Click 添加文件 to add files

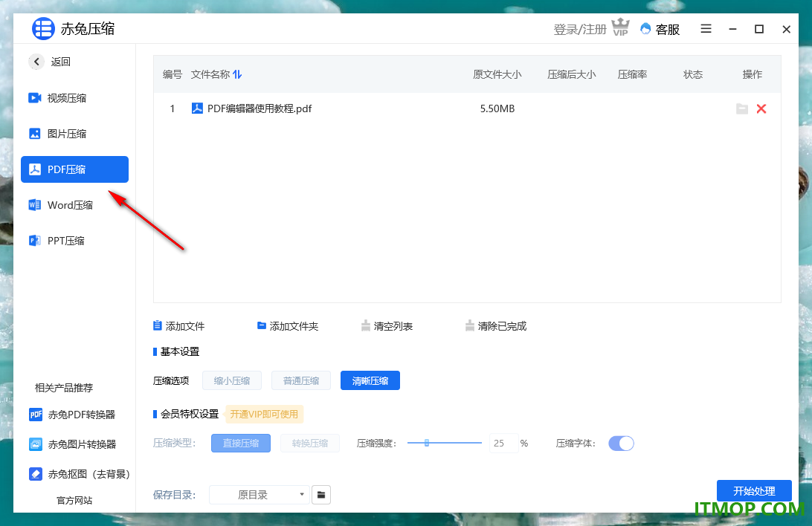[179, 326]
